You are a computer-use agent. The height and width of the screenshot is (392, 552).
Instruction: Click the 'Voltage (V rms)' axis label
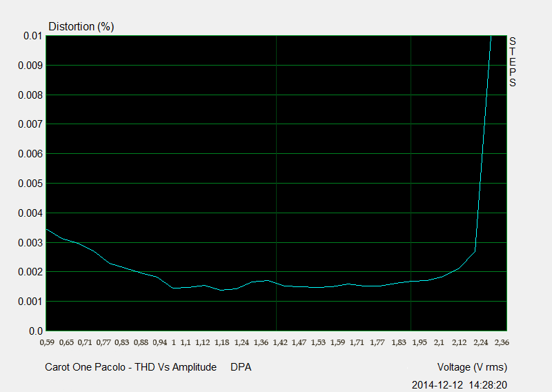(x=473, y=367)
